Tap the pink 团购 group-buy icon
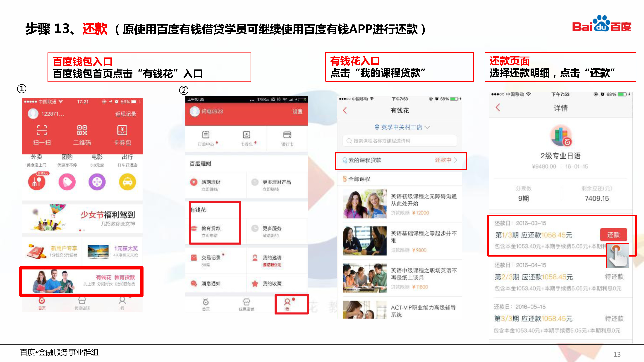 67,182
